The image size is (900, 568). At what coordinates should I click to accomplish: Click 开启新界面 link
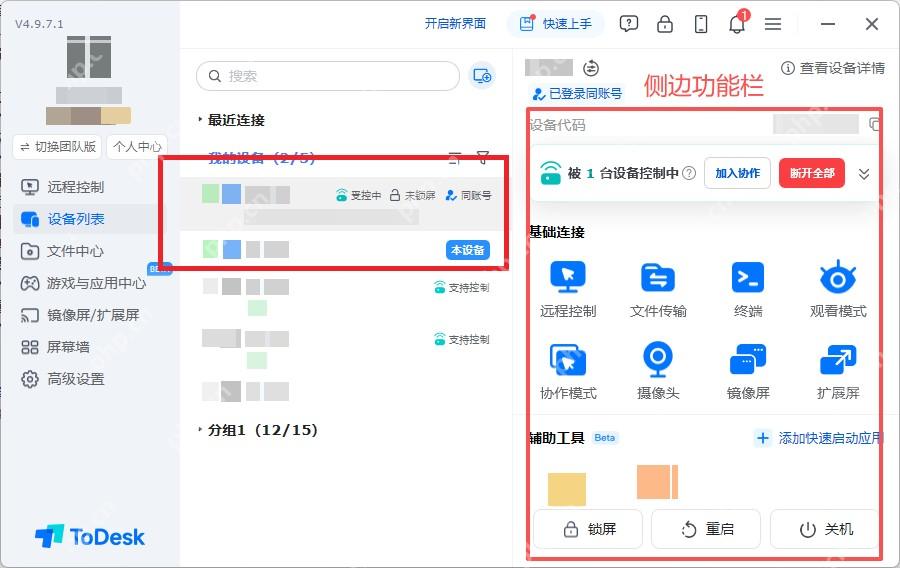coord(455,24)
